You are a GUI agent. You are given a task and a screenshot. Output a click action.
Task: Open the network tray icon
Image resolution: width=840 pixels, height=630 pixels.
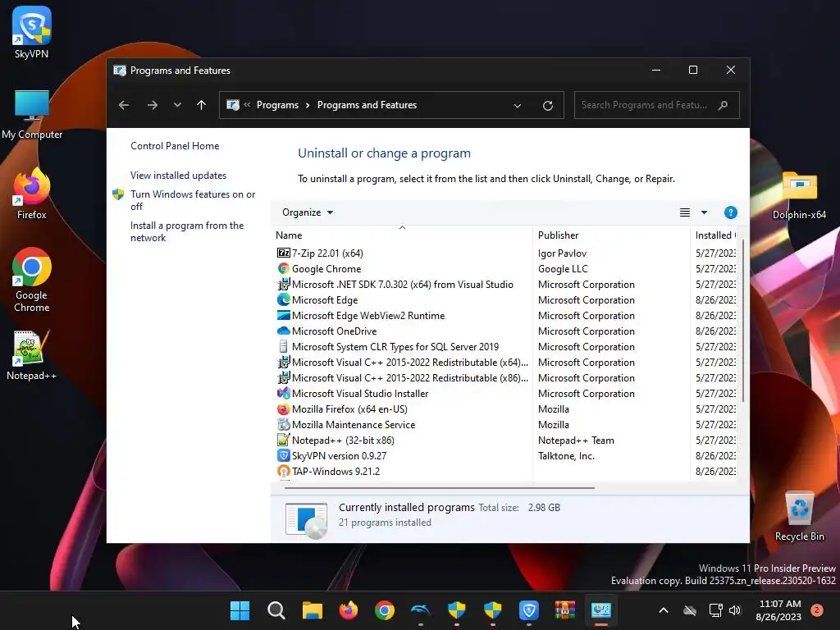click(x=715, y=610)
